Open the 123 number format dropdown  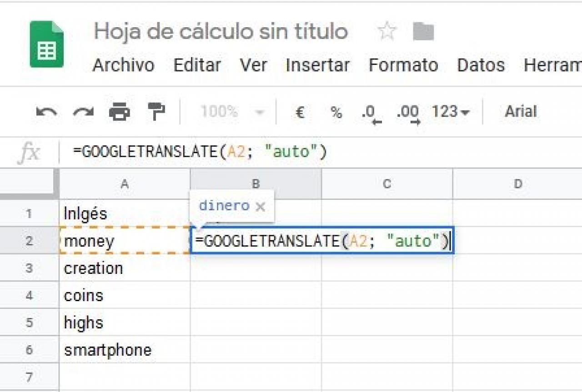[450, 112]
